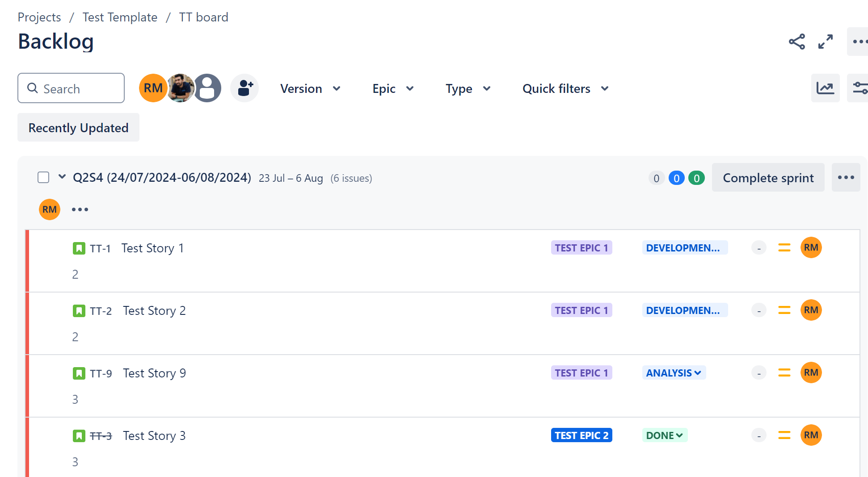Open the Version filter dropdown
The height and width of the screenshot is (477, 868).
tap(311, 88)
